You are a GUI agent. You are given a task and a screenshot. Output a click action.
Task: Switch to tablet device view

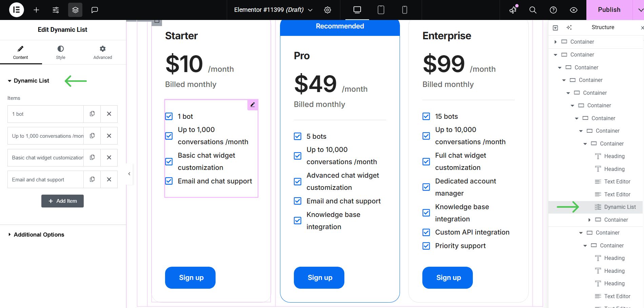pos(381,10)
